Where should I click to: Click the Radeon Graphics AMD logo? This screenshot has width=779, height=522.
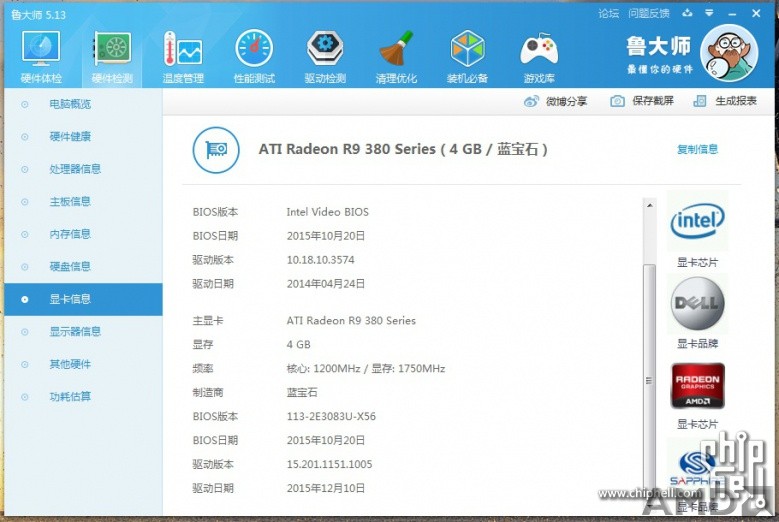pyautogui.click(x=698, y=385)
